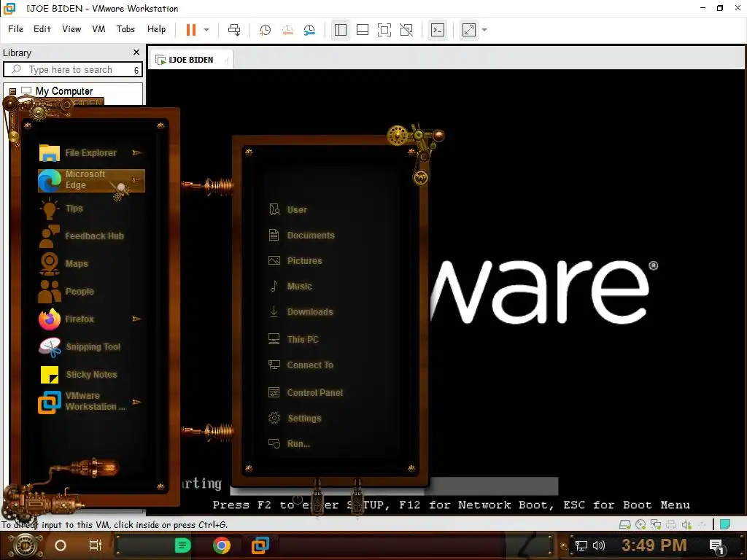
Task: Toggle Unity mode icon
Action: 406,30
